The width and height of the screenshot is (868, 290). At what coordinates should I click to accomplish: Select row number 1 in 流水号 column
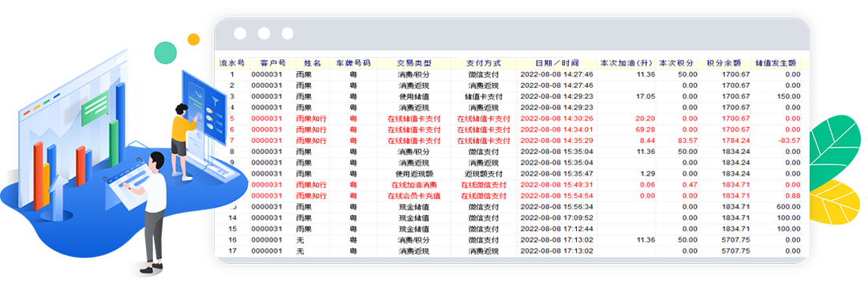point(232,74)
